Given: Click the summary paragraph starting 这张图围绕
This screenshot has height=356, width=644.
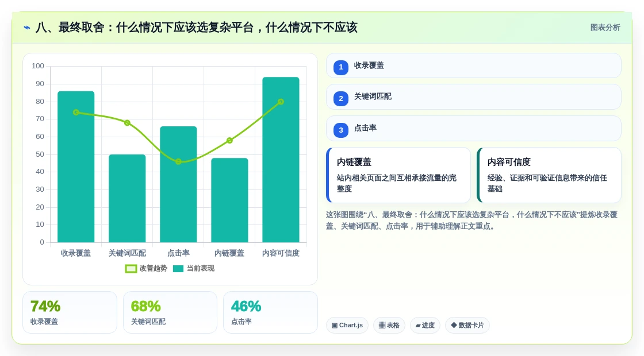Looking at the screenshot, I should [472, 220].
